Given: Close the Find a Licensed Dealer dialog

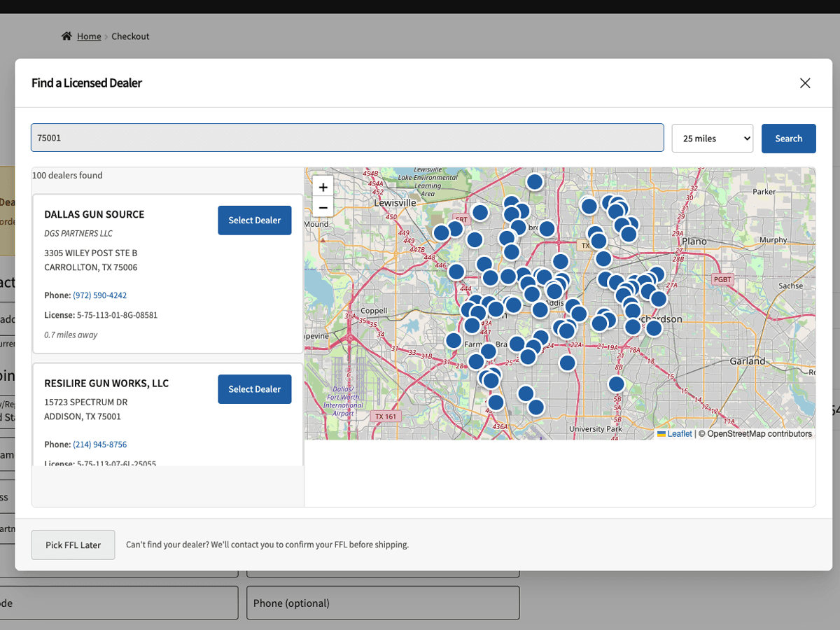Looking at the screenshot, I should click(x=805, y=83).
